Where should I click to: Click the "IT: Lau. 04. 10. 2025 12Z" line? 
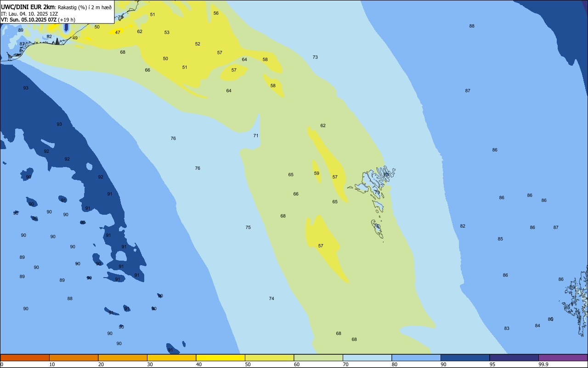[x=29, y=14]
